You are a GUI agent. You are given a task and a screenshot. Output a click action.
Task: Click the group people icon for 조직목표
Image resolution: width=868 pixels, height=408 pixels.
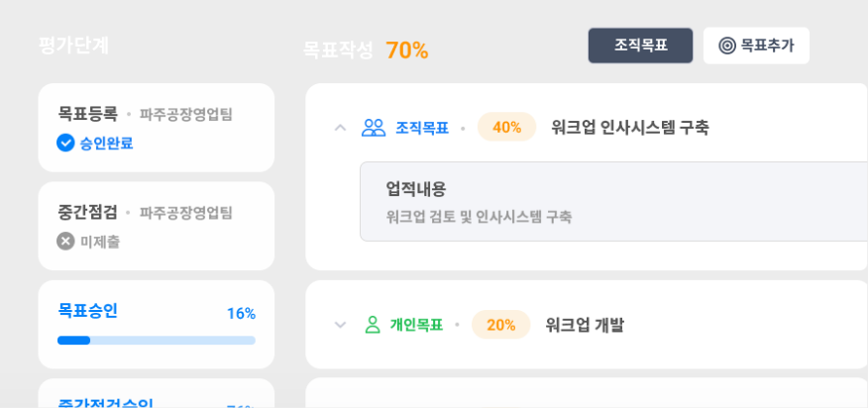374,128
